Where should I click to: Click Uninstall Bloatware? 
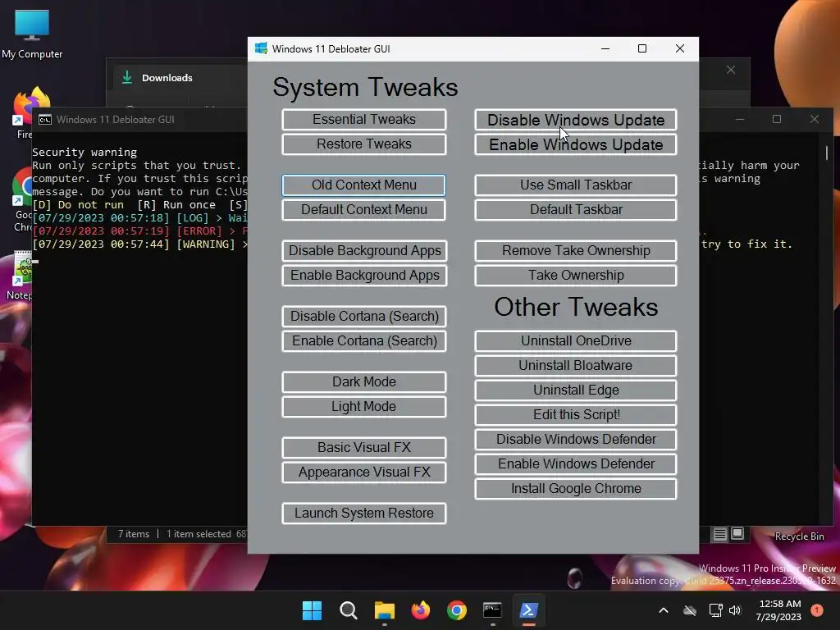point(576,365)
